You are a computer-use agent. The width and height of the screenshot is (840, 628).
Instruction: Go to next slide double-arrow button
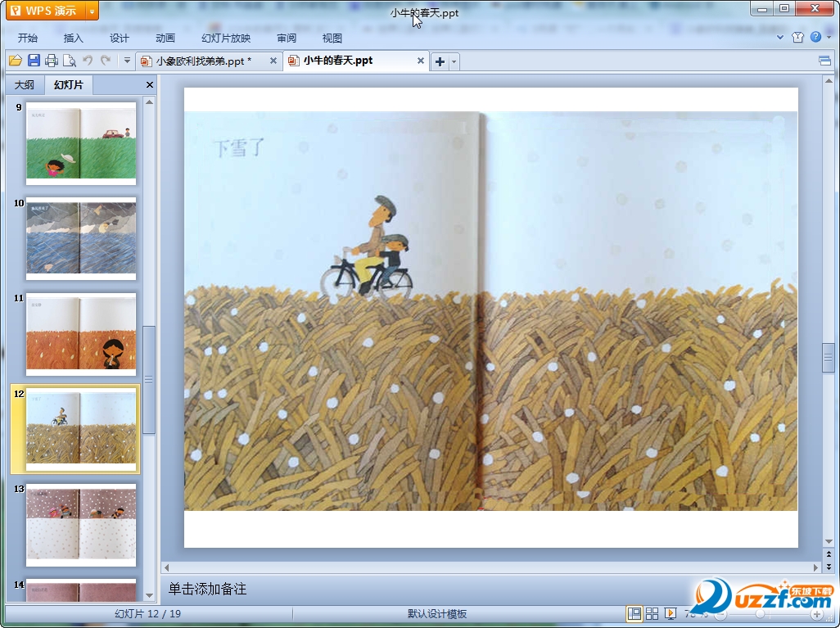point(829,566)
